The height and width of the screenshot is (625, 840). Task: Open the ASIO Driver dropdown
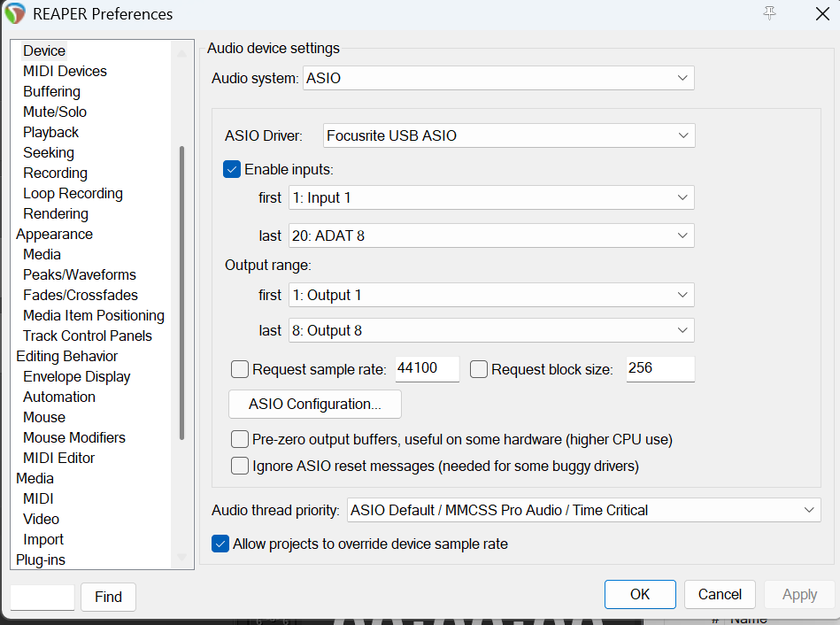click(x=509, y=135)
